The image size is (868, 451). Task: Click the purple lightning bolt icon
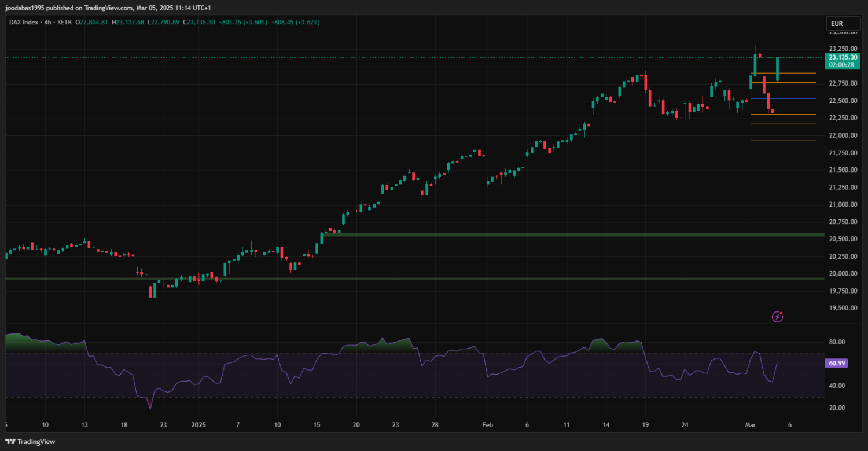pyautogui.click(x=778, y=317)
